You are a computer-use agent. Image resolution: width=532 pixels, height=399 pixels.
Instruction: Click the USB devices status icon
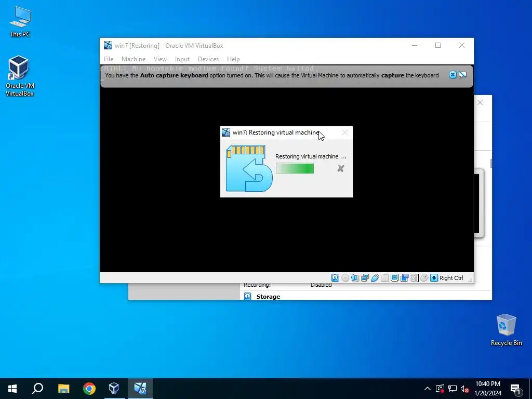pos(375,278)
